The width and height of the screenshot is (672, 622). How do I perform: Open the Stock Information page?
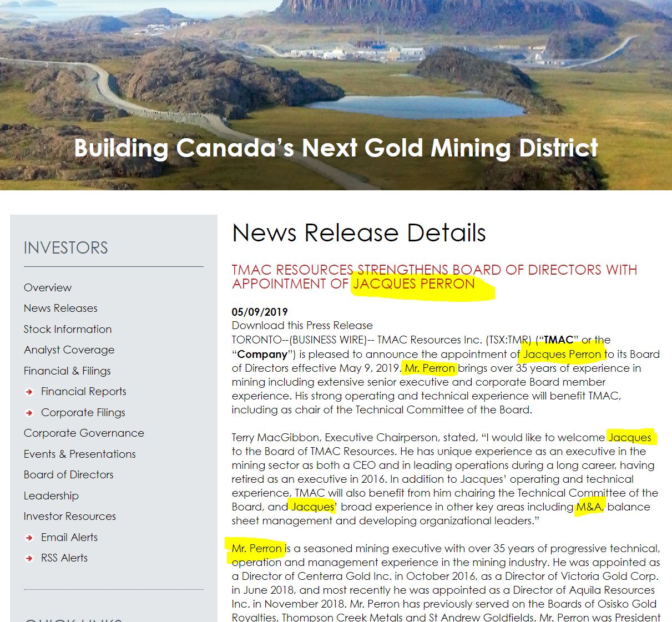68,329
